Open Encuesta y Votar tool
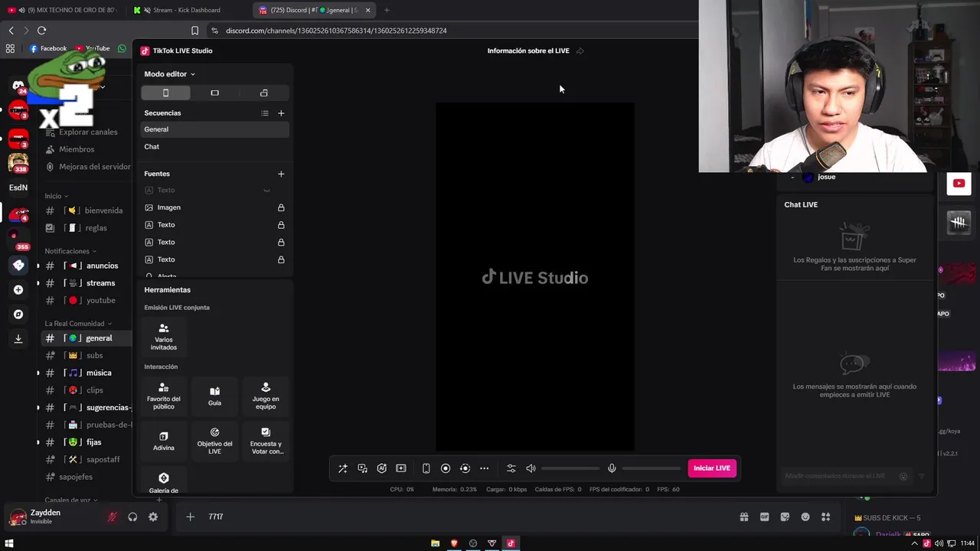The height and width of the screenshot is (551, 980). pos(266,441)
